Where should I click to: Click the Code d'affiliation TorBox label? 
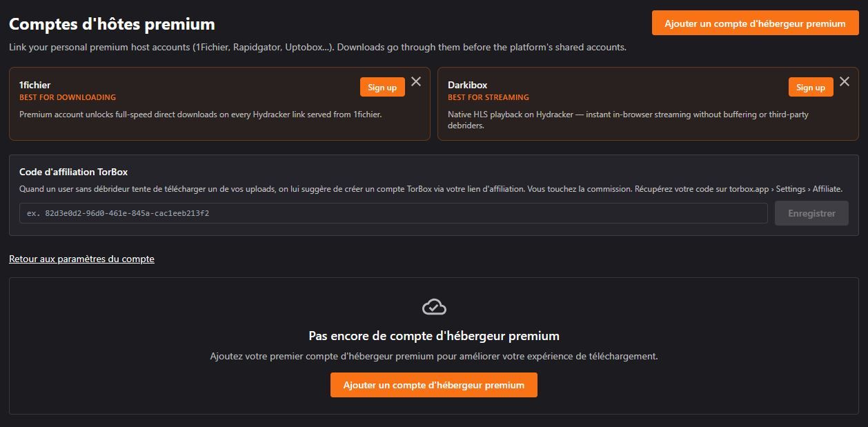coord(73,172)
